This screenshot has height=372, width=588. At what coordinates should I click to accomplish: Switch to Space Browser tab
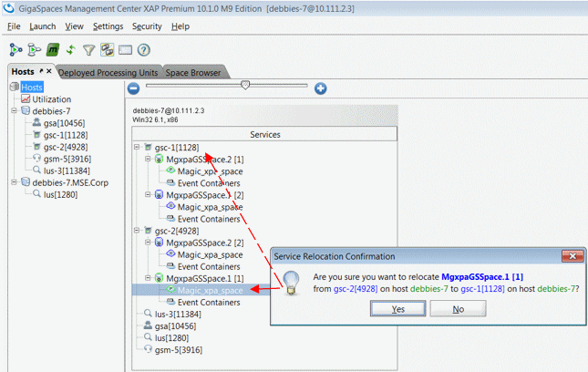[x=193, y=72]
